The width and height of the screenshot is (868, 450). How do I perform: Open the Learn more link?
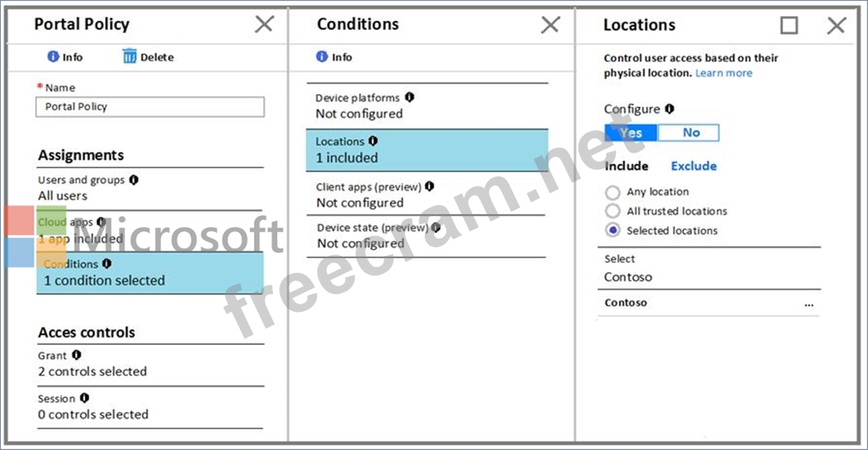(723, 72)
